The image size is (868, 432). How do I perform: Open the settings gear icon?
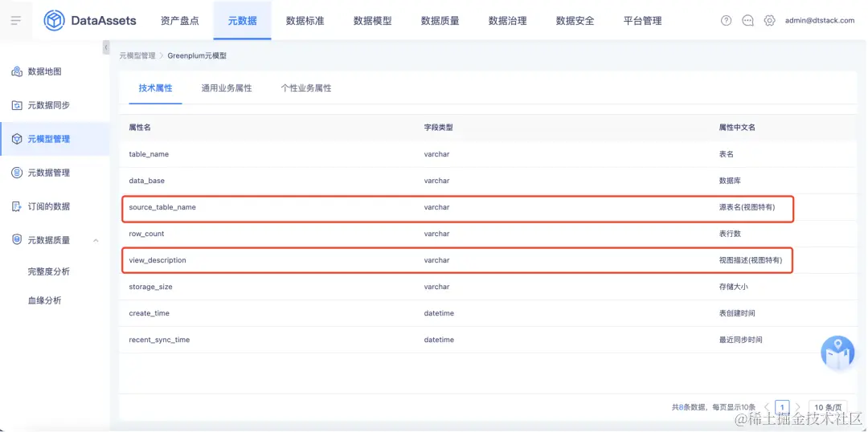coord(769,20)
